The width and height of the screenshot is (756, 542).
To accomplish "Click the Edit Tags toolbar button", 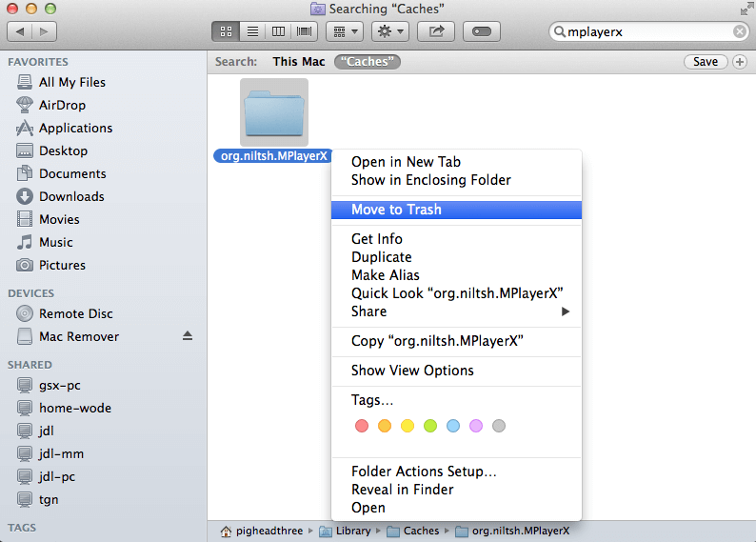I will [x=481, y=31].
